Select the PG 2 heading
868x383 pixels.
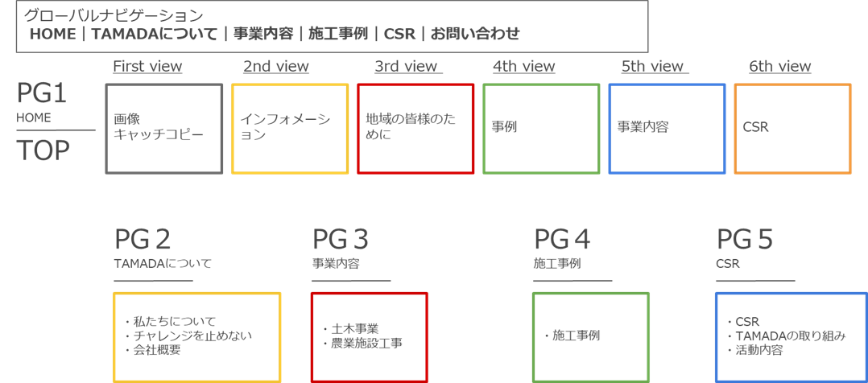pos(143,240)
